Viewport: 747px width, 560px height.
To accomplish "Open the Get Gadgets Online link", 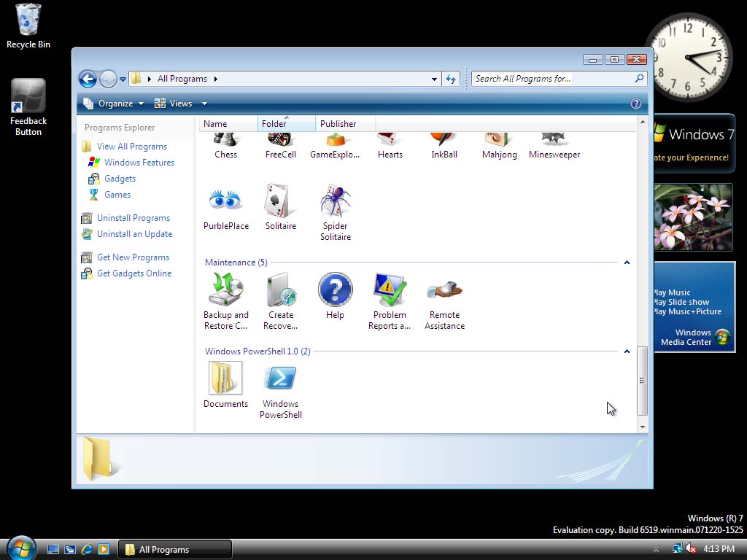I will pos(134,274).
